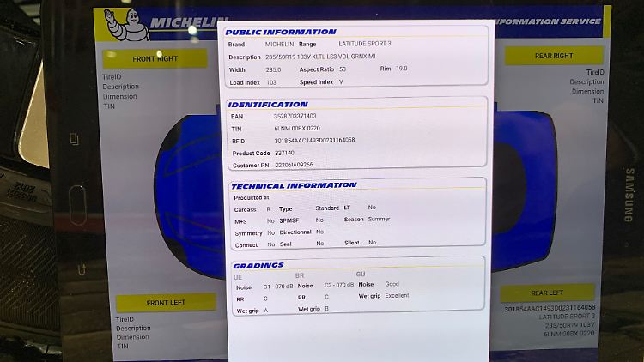Click TIN value 6I NM 00BX 0220

click(x=297, y=129)
